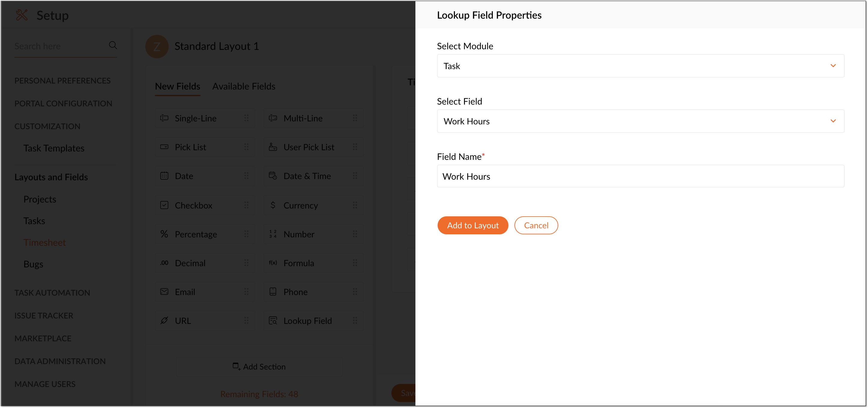Expand the Select Field dropdown
This screenshot has width=868, height=408.
pos(640,121)
